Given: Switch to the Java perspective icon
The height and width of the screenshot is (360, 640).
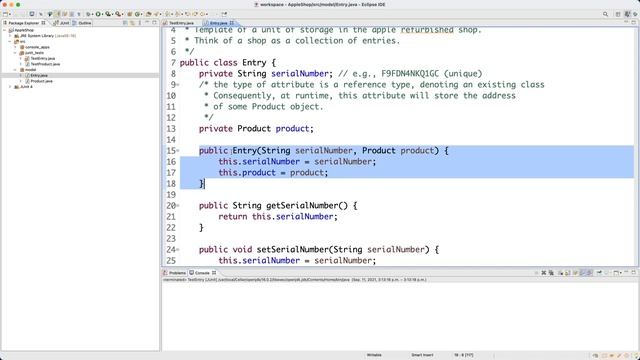Looking at the screenshot, I should (627, 14).
